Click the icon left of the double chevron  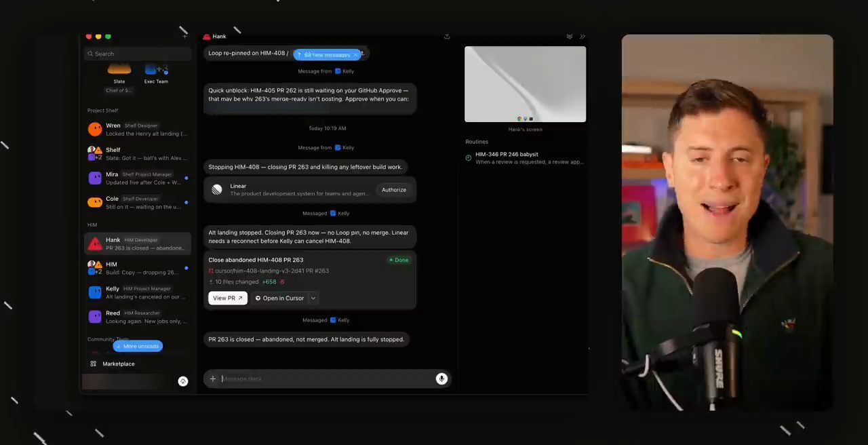(570, 37)
